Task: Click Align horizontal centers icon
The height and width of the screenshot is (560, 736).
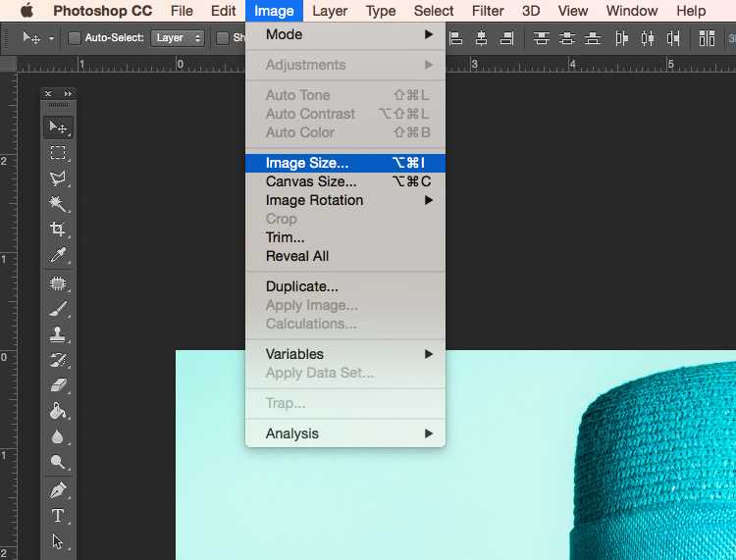Action: coord(481,38)
